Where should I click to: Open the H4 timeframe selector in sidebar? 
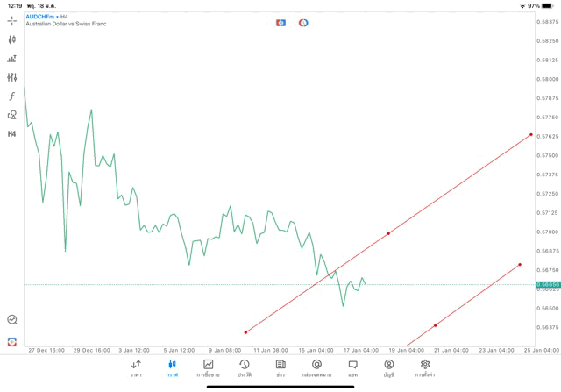pyautogui.click(x=12, y=134)
